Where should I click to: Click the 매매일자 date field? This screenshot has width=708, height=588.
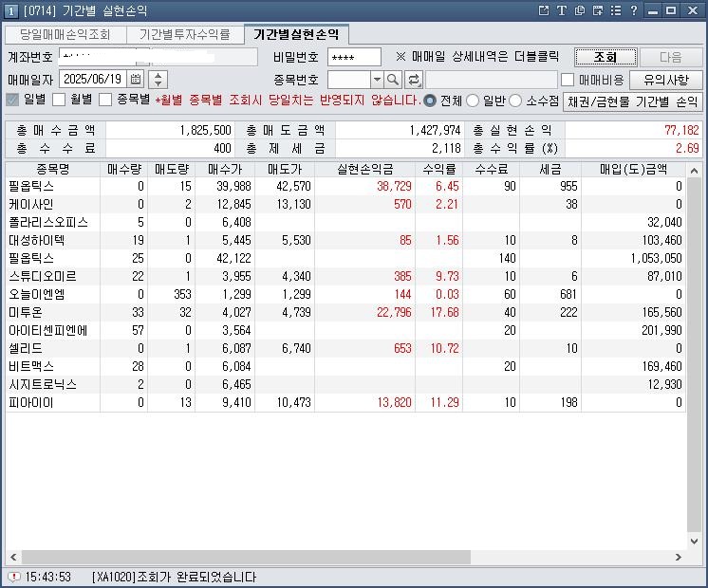93,80
